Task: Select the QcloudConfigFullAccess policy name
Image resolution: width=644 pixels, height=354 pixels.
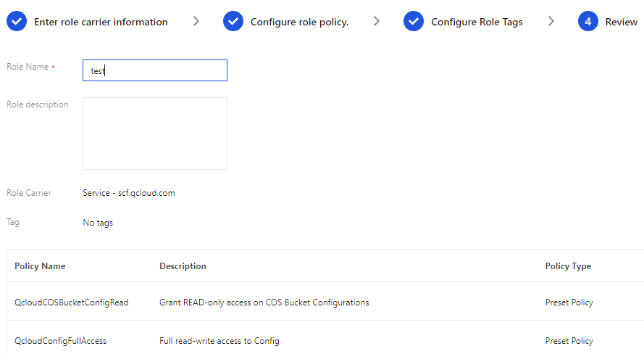Action: pyautogui.click(x=60, y=341)
